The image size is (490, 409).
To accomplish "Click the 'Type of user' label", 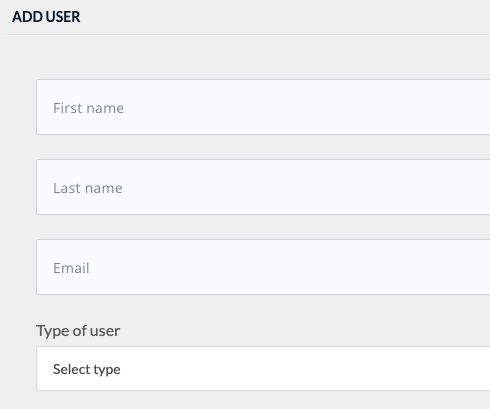I will [x=78, y=331].
